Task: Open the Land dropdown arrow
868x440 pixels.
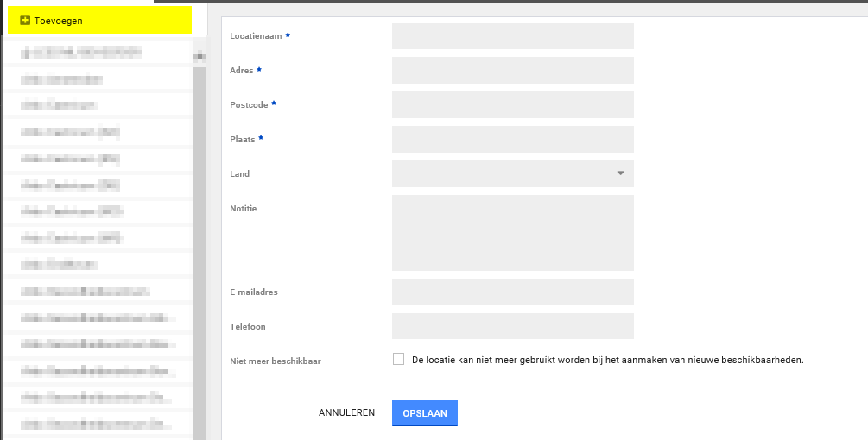Action: [620, 173]
